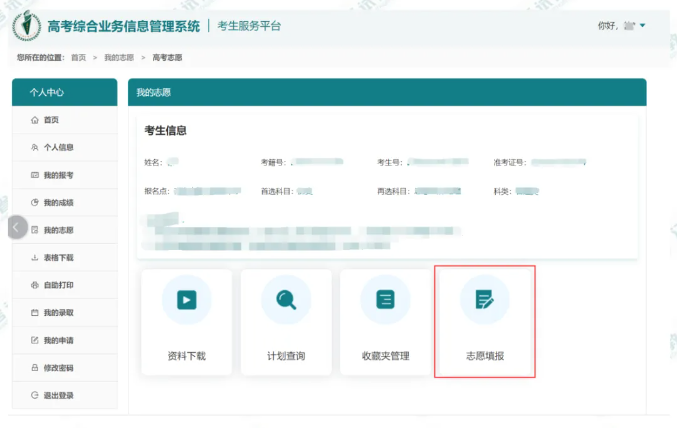Open the 资料下载 card label

187,356
